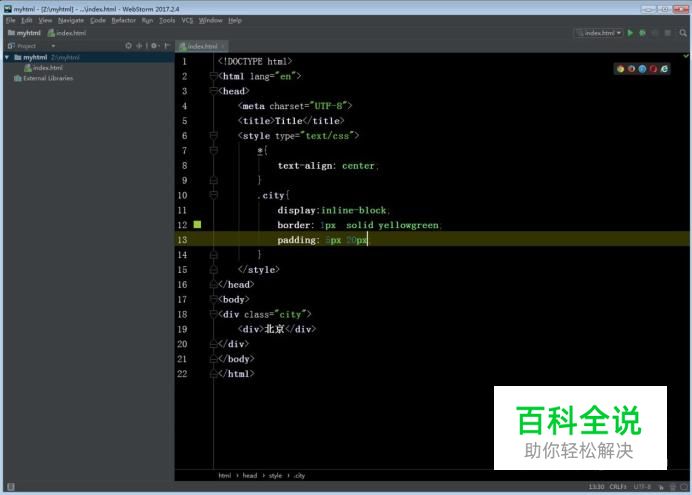Open the File menu
The image size is (692, 495).
point(11,20)
